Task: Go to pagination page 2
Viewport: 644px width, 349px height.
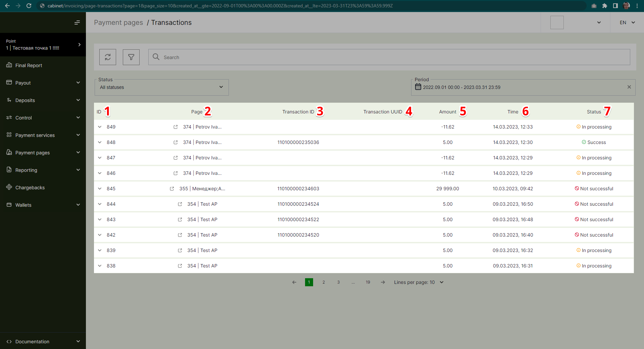Action: tap(324, 282)
